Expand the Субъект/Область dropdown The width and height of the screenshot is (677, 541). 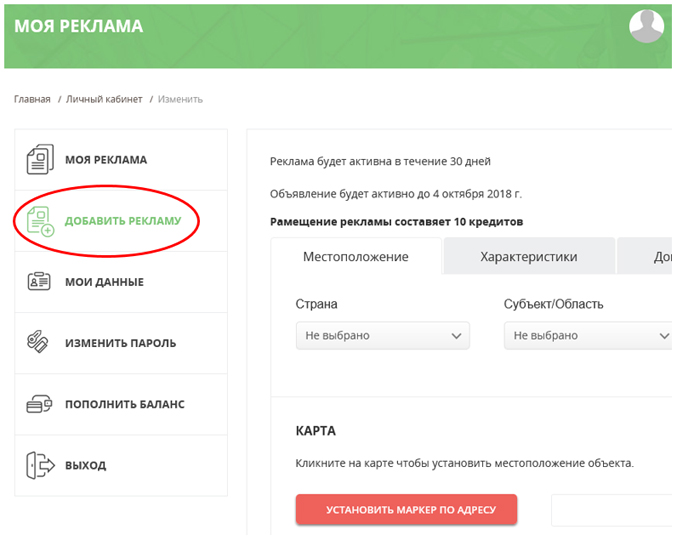588,336
